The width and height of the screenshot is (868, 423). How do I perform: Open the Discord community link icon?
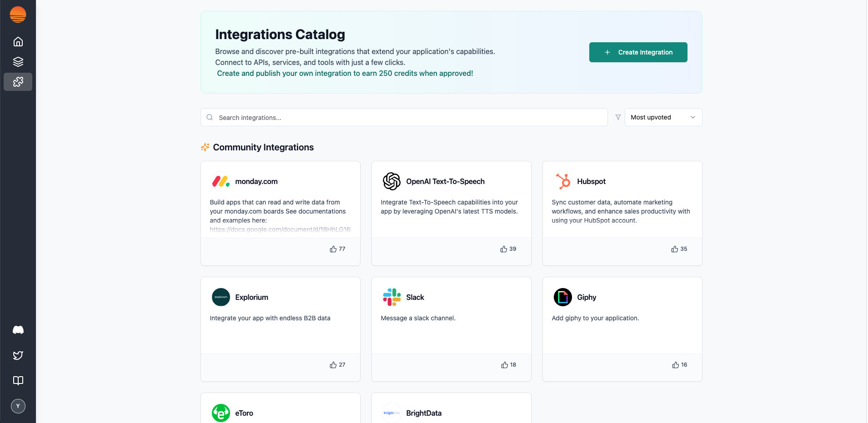tap(18, 330)
